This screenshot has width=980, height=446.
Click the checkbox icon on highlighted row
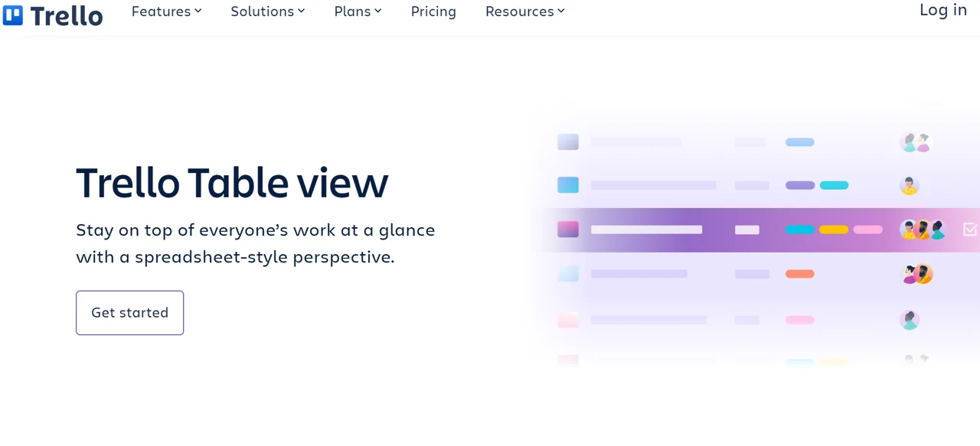click(970, 229)
